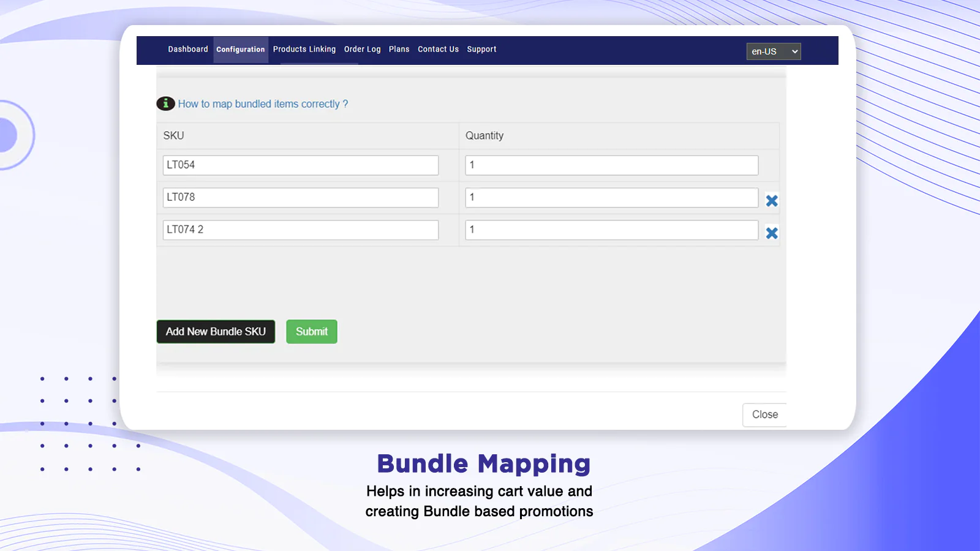Viewport: 980px width, 551px height.
Task: Click the info icon beside bundle help link
Action: (x=165, y=103)
